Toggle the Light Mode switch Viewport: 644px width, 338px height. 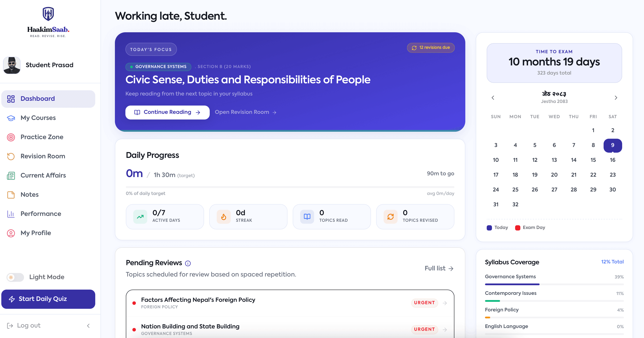(15, 277)
